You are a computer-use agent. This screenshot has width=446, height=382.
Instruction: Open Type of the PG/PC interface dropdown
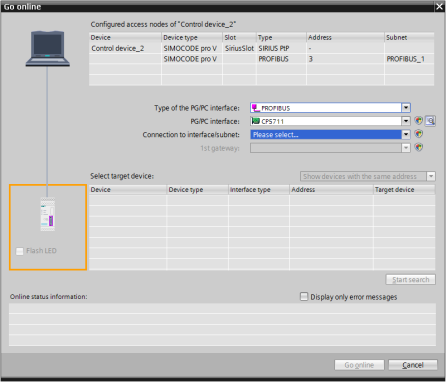point(406,108)
